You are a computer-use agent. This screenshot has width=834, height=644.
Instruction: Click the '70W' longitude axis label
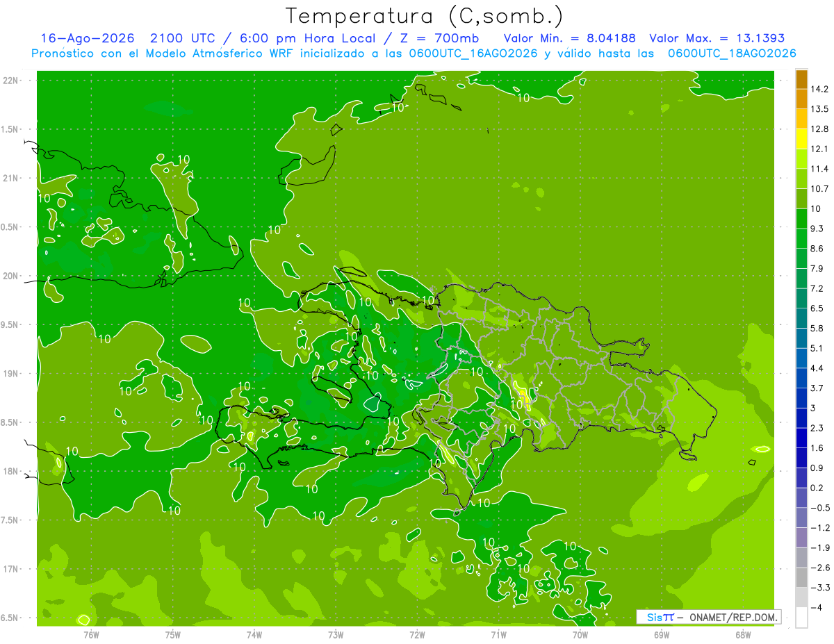[x=580, y=634]
